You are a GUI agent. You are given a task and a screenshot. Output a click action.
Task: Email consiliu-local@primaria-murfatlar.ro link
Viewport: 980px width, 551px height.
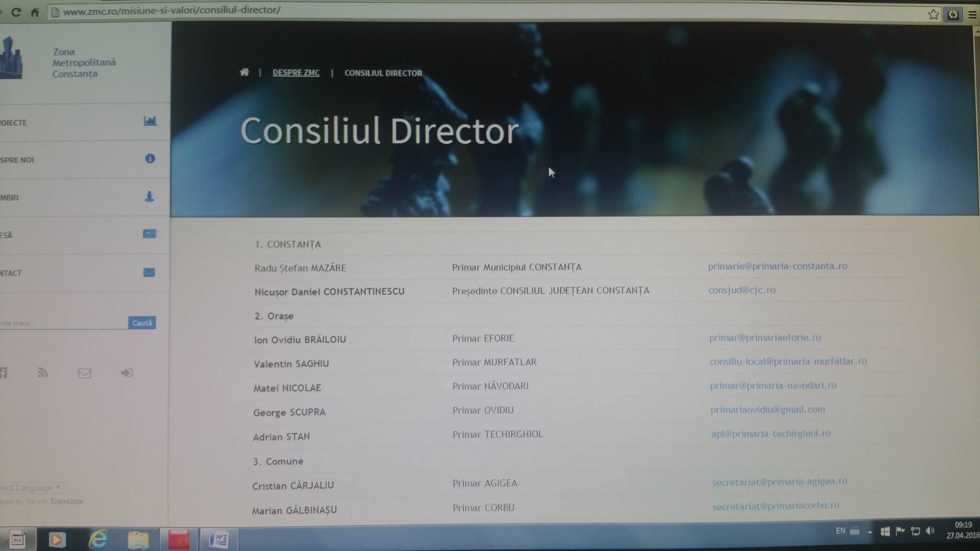tap(788, 361)
